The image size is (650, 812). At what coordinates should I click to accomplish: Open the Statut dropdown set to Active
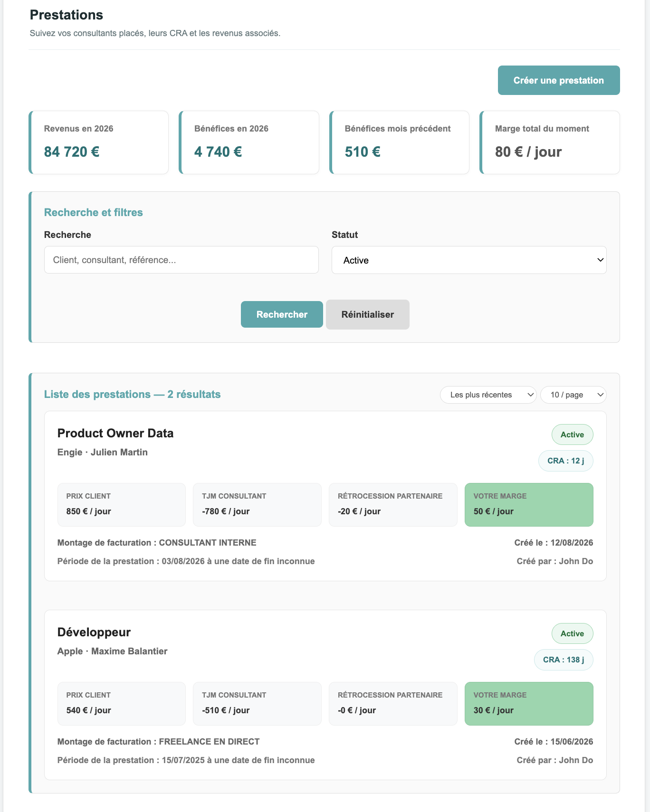(x=469, y=260)
